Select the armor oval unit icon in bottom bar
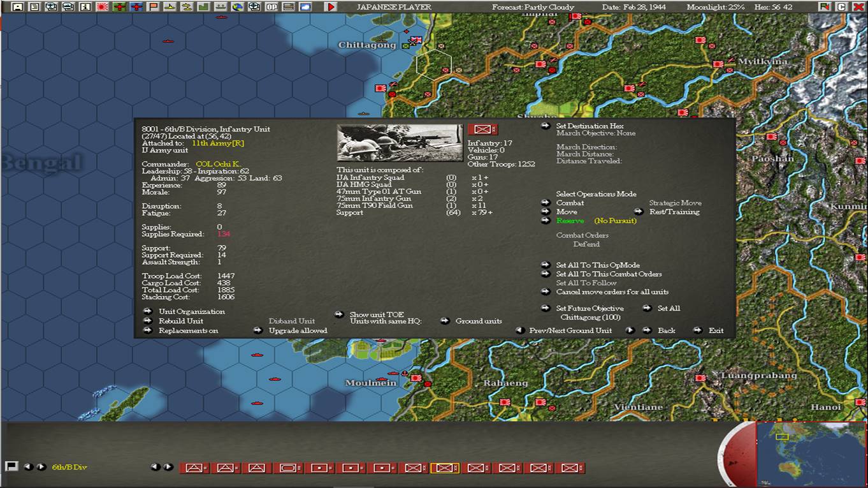 click(288, 468)
